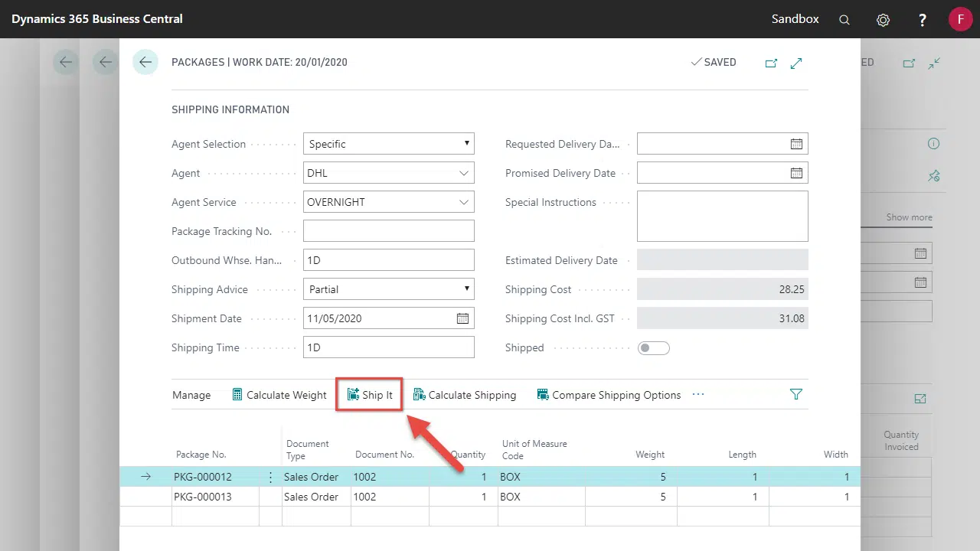Open row options for PKG-000012

tap(270, 477)
